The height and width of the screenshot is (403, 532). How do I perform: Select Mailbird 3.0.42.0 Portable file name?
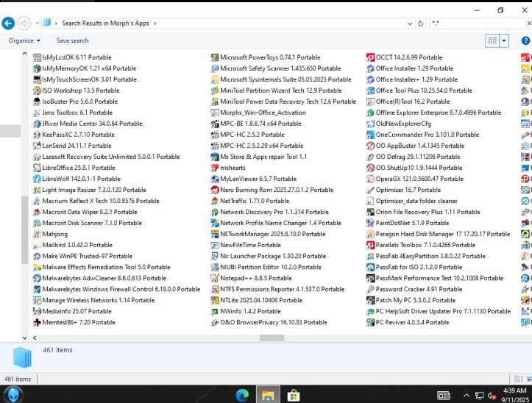click(x=77, y=245)
